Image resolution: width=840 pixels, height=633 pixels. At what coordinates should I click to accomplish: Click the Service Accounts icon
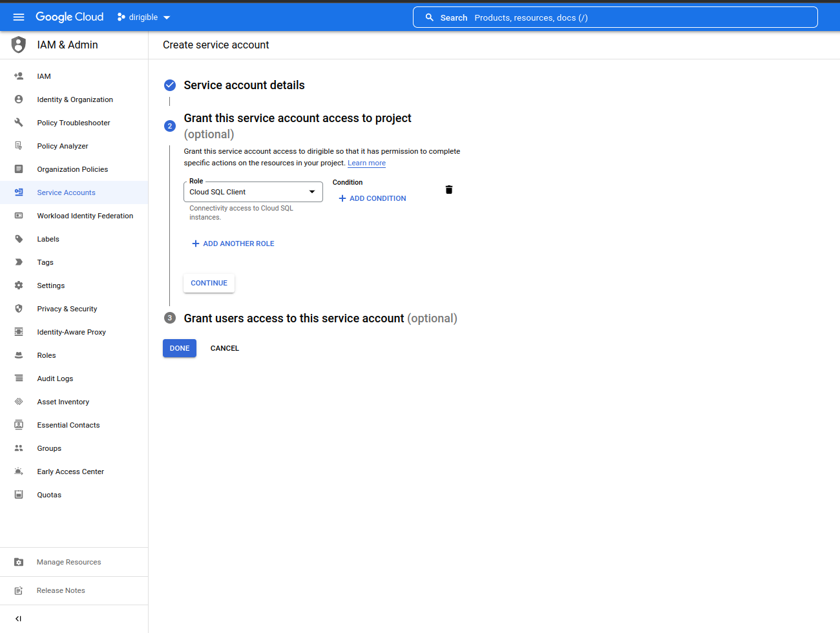point(19,192)
